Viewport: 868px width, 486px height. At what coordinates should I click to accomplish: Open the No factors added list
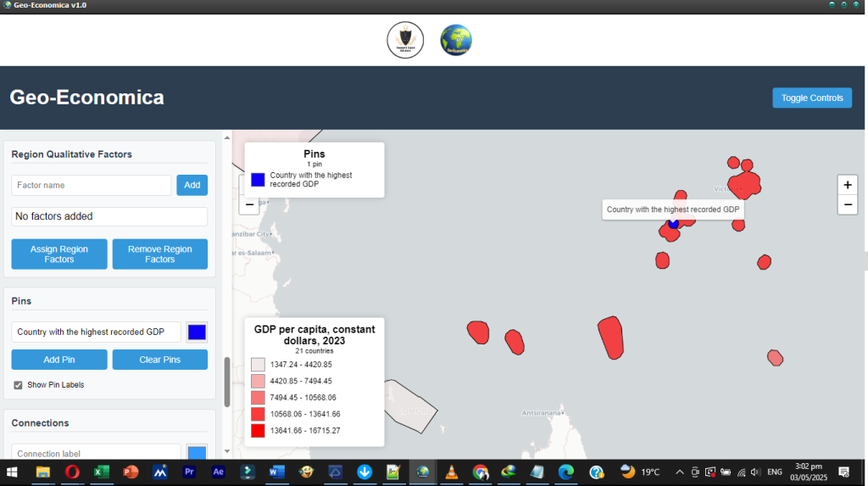(x=109, y=216)
